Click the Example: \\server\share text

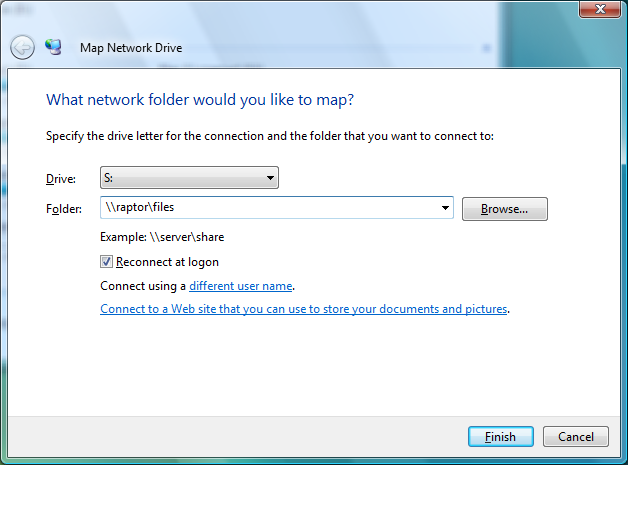pos(162,237)
